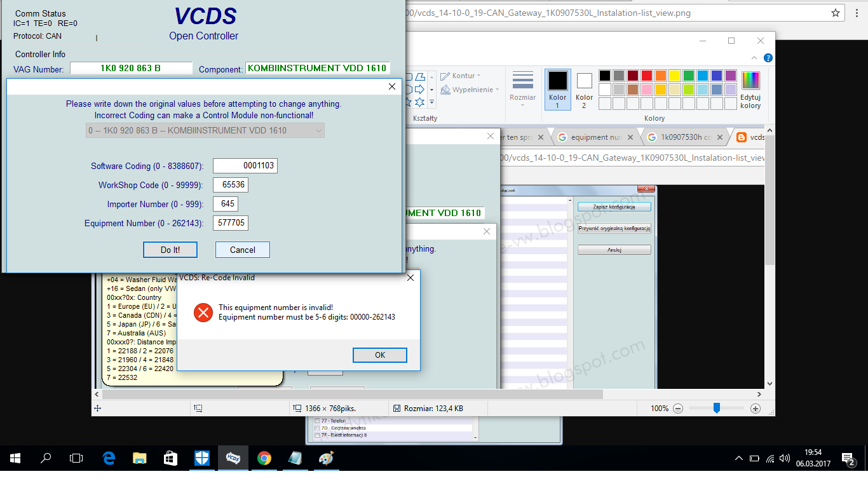
Task: Click the Anuluj button in the image
Action: click(x=614, y=250)
